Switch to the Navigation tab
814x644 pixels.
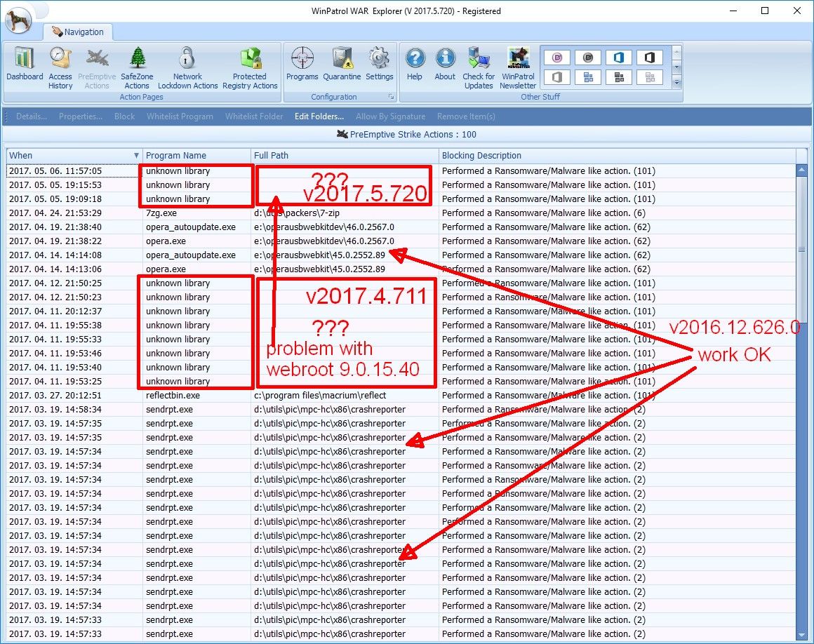[78, 32]
